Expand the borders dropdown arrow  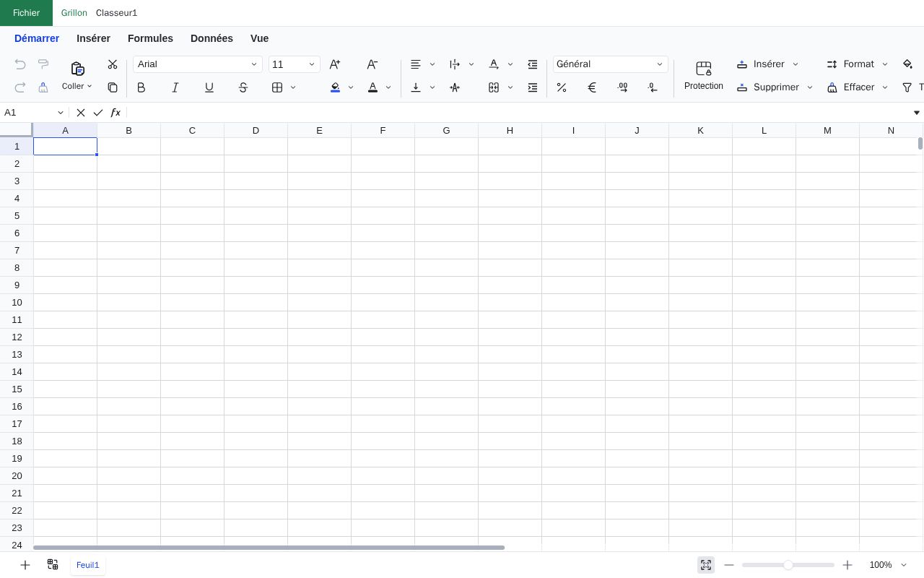point(293,87)
